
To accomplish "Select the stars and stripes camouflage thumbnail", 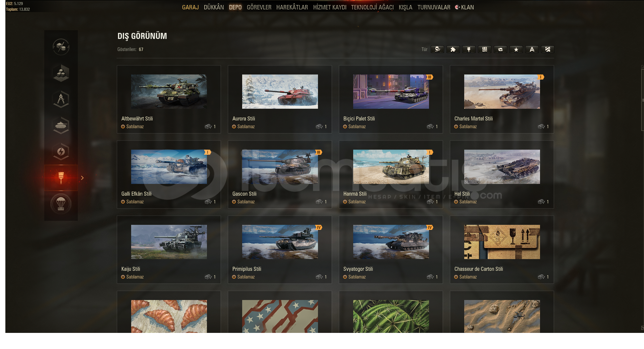I will click(280, 316).
